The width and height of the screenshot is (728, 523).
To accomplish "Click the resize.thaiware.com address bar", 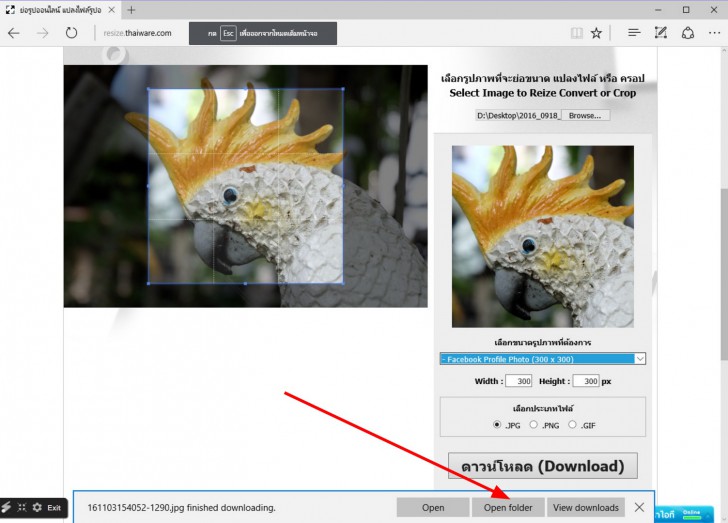I will tap(137, 33).
